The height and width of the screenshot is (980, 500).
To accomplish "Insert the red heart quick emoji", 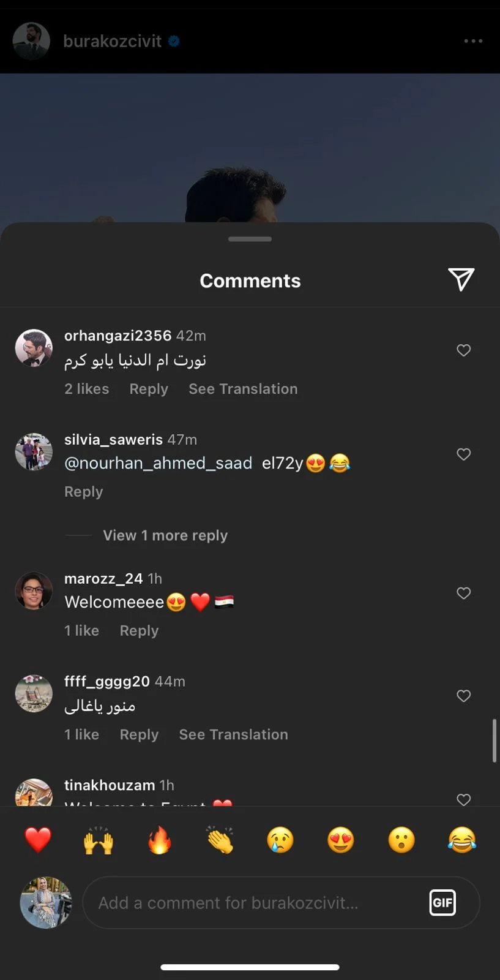I will pyautogui.click(x=38, y=840).
